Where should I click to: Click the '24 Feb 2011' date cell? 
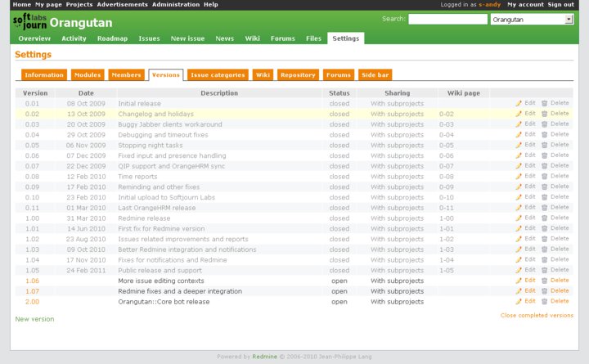[86, 271]
